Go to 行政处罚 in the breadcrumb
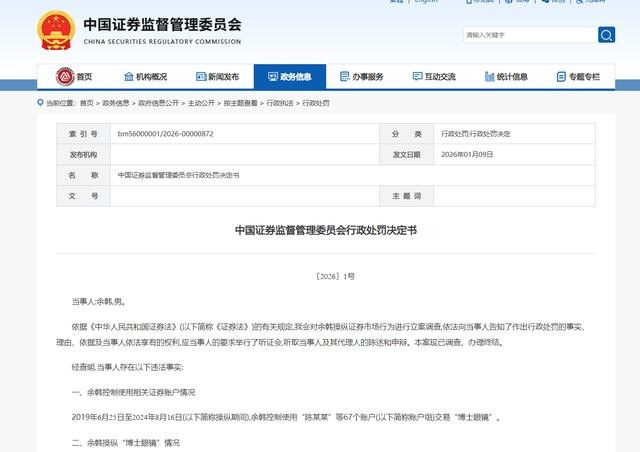The height and width of the screenshot is (452, 640). tap(316, 103)
